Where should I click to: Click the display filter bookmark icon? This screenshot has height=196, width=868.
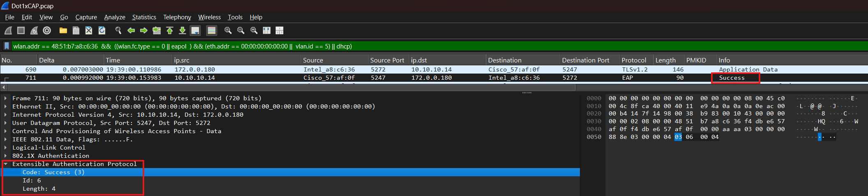(x=7, y=46)
